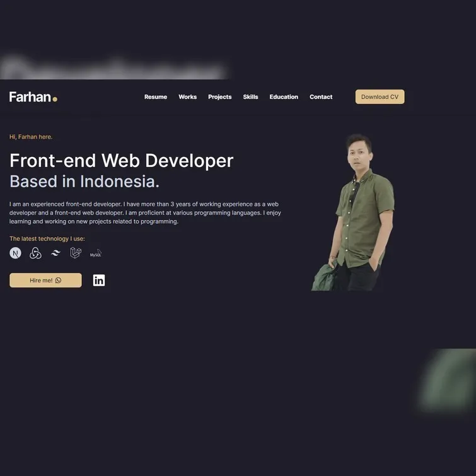Image resolution: width=476 pixels, height=476 pixels.
Task: Open the Works section link
Action: tap(188, 97)
